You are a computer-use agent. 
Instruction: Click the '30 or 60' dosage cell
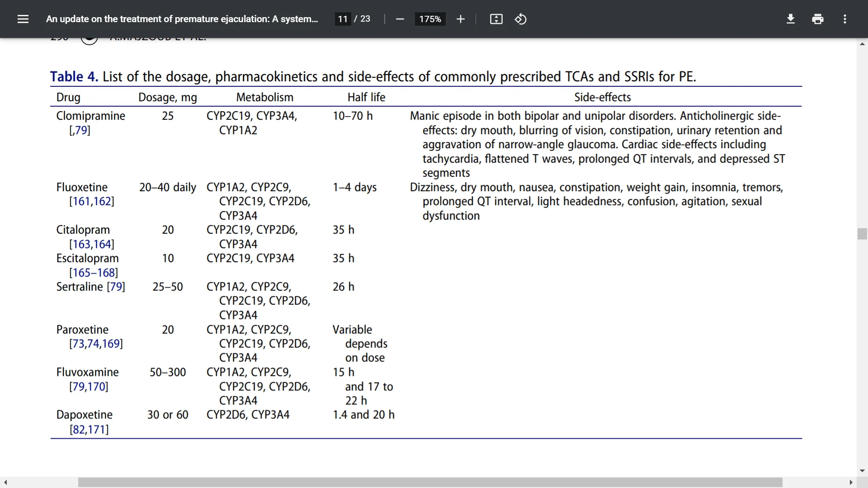pyautogui.click(x=168, y=415)
